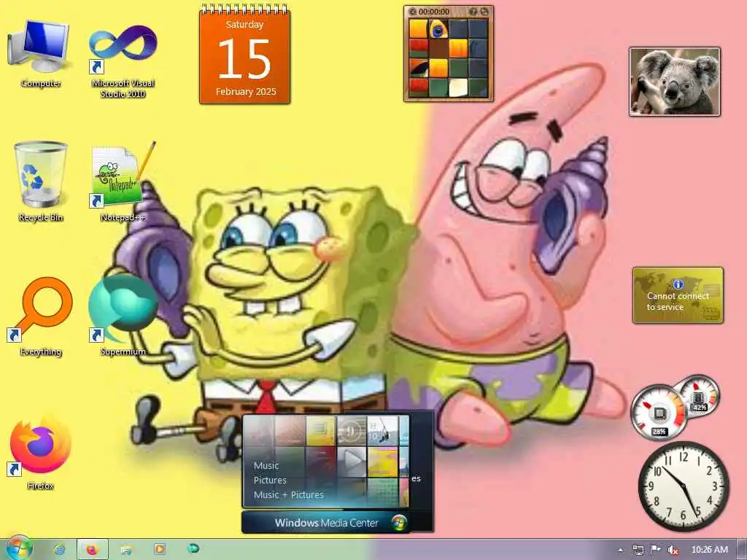Open the Action Center flag icon

(x=656, y=550)
